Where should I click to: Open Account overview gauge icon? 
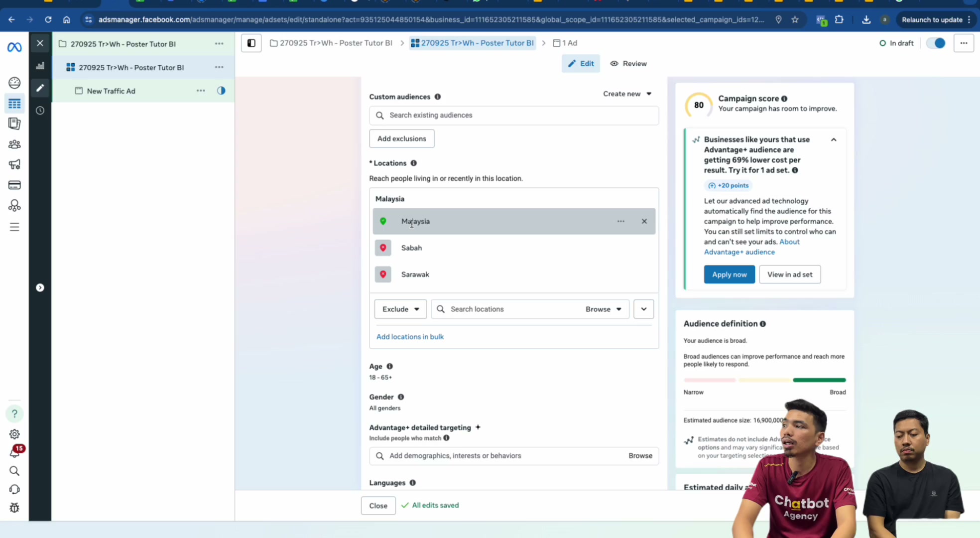pyautogui.click(x=14, y=83)
